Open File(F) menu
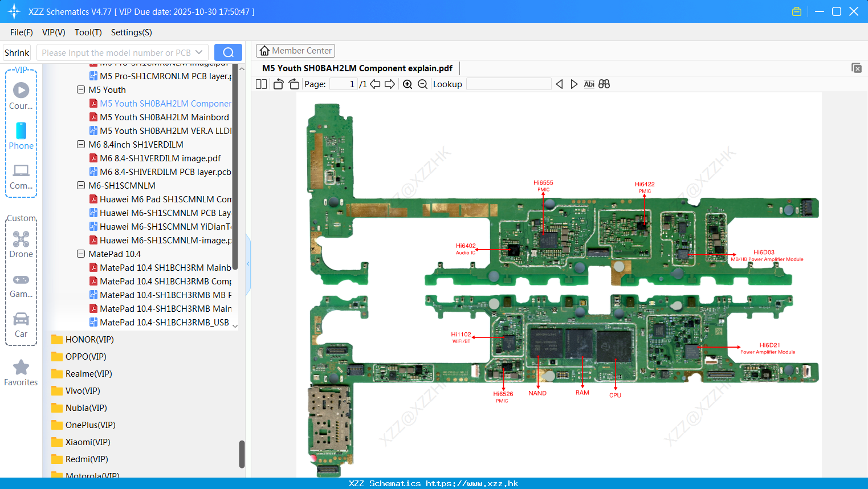 point(22,32)
